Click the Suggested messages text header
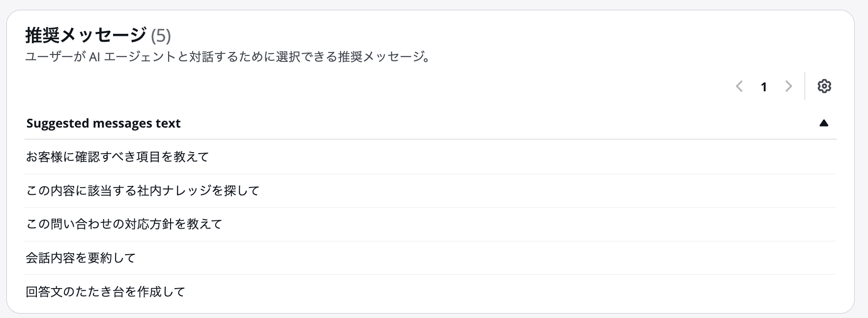 [103, 123]
